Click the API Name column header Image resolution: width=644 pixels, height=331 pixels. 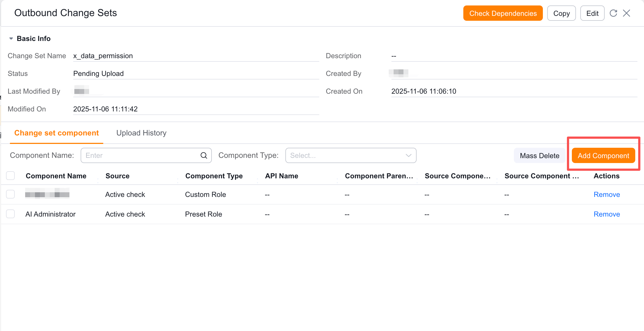tap(282, 176)
